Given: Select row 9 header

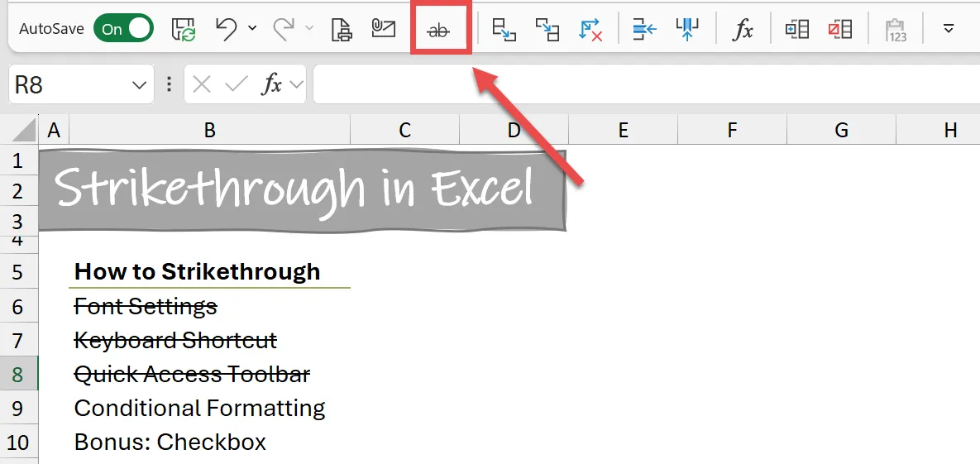Looking at the screenshot, I should 19,409.
